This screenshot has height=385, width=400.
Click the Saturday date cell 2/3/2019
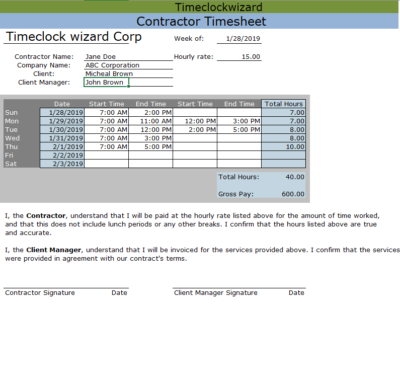pos(62,164)
